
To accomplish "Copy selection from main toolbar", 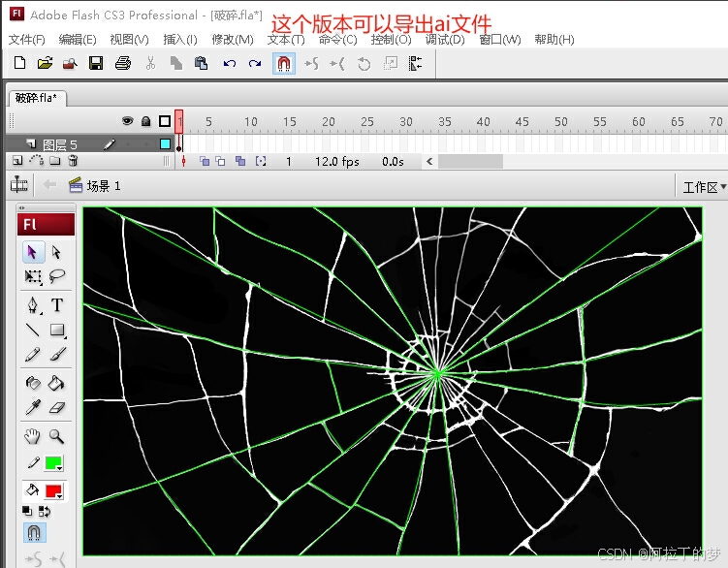I will click(x=176, y=63).
